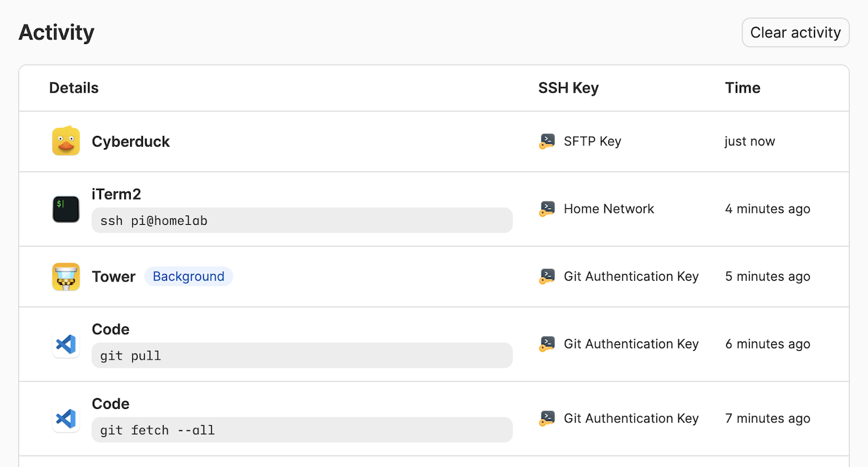Select the iTerm2 terminal icon
Image resolution: width=868 pixels, height=467 pixels.
click(x=65, y=209)
